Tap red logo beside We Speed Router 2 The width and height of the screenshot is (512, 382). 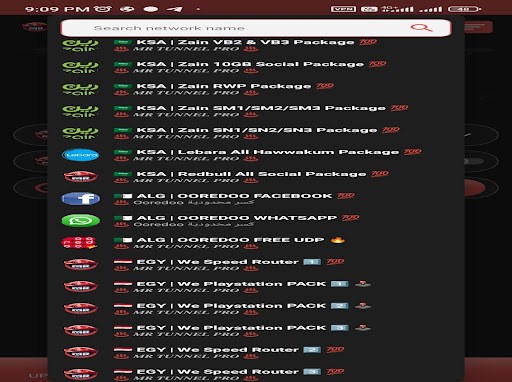pyautogui.click(x=80, y=353)
